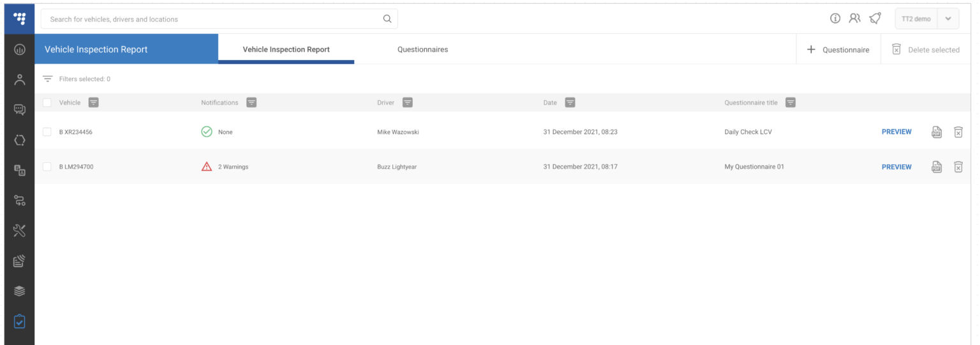The height and width of the screenshot is (345, 980).
Task: Click the My Questionnaire 01 title
Action: 754,167
